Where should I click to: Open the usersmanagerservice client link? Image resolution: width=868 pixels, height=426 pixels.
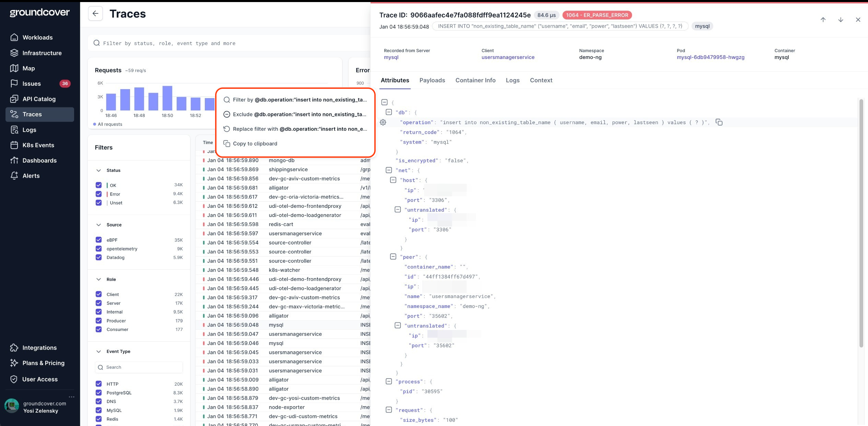[508, 57]
